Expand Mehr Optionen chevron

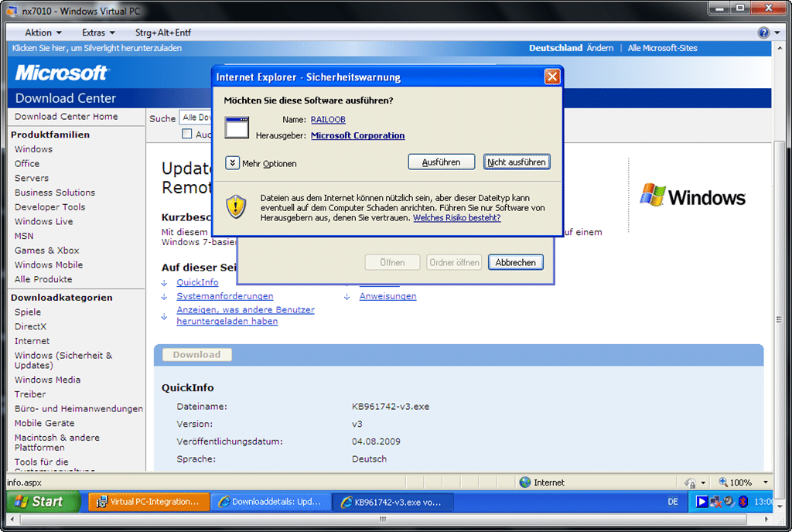click(232, 163)
